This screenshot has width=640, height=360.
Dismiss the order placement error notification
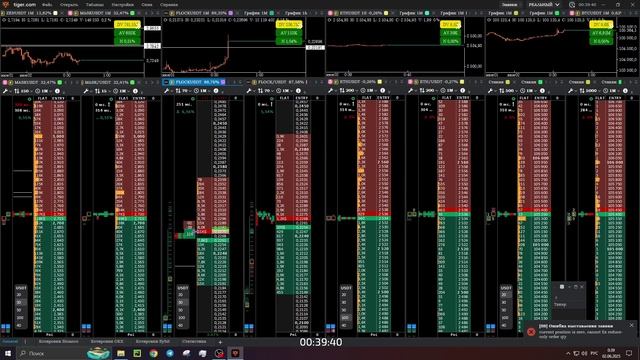[631, 325]
